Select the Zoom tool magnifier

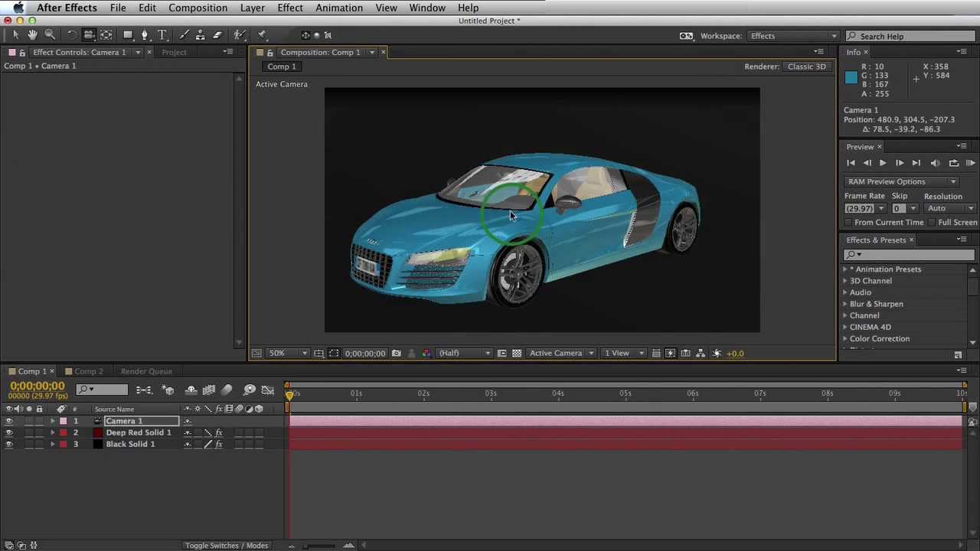point(50,35)
